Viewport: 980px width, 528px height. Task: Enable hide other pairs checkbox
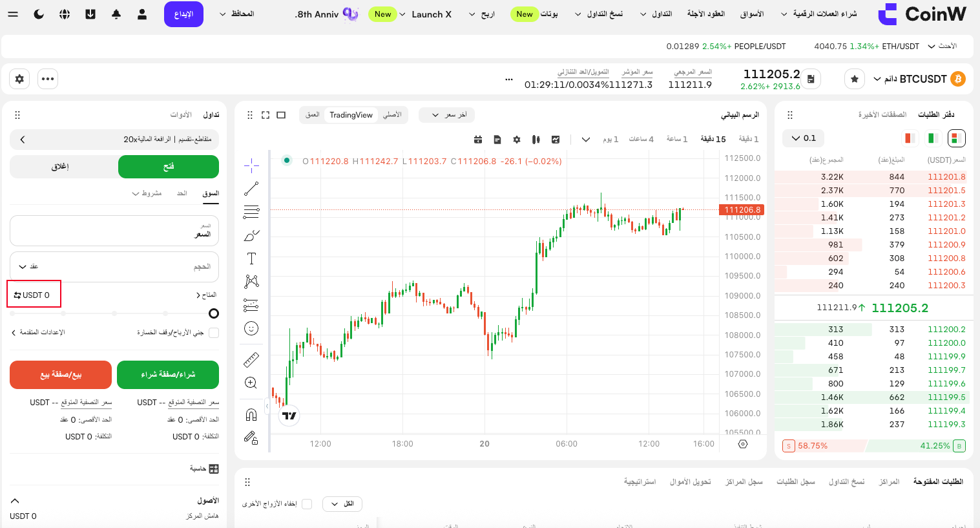click(x=307, y=503)
